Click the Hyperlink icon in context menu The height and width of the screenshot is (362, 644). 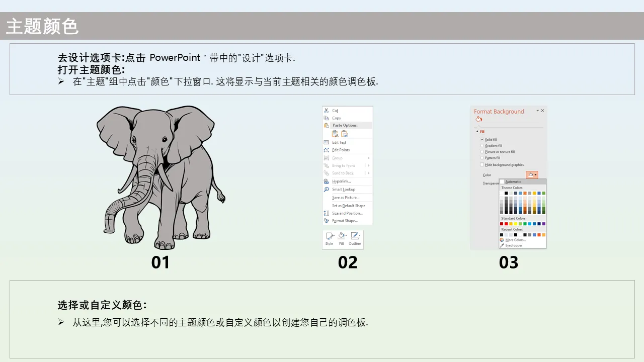[x=327, y=181]
